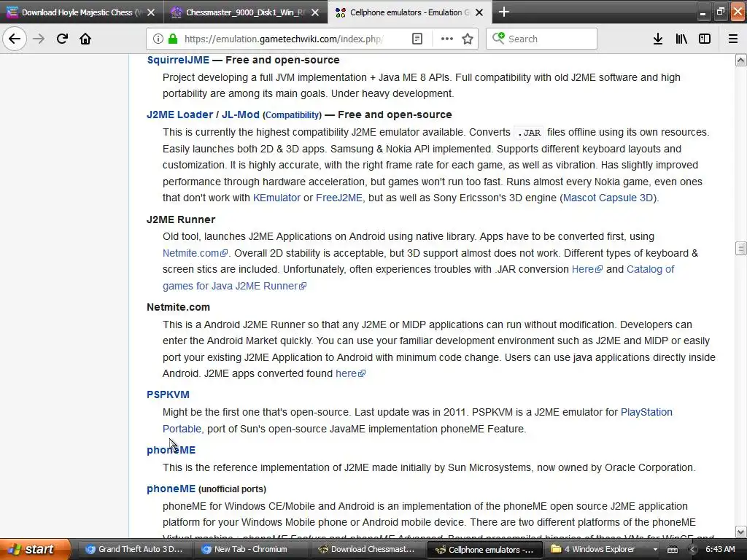Open the J2ME Loader link
Image resolution: width=747 pixels, height=560 pixels.
pyautogui.click(x=179, y=114)
